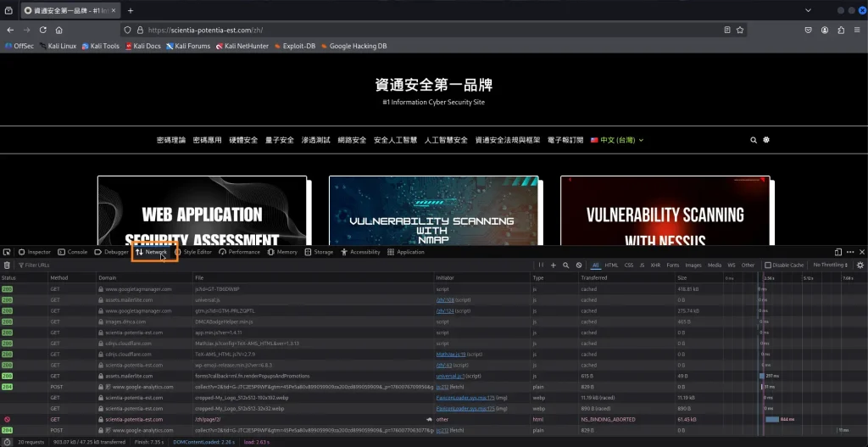
Task: Switch to the Console tab
Action: point(73,252)
